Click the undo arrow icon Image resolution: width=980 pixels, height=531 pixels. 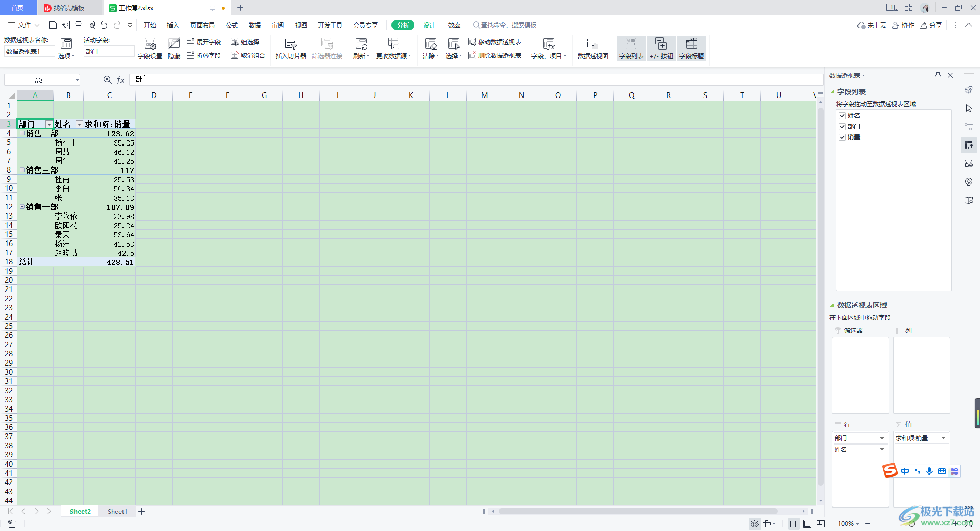pos(104,25)
